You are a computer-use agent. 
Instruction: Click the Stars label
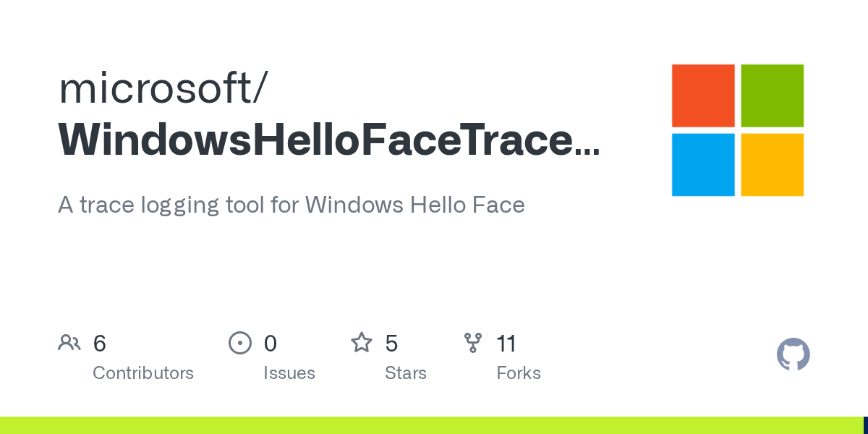tap(406, 373)
